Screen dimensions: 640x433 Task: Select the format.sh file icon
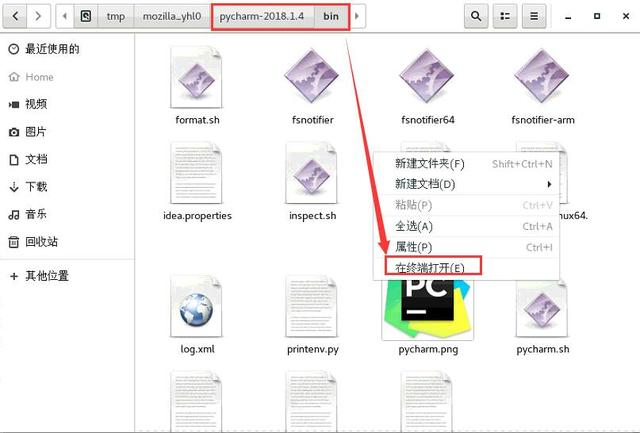pyautogui.click(x=196, y=78)
